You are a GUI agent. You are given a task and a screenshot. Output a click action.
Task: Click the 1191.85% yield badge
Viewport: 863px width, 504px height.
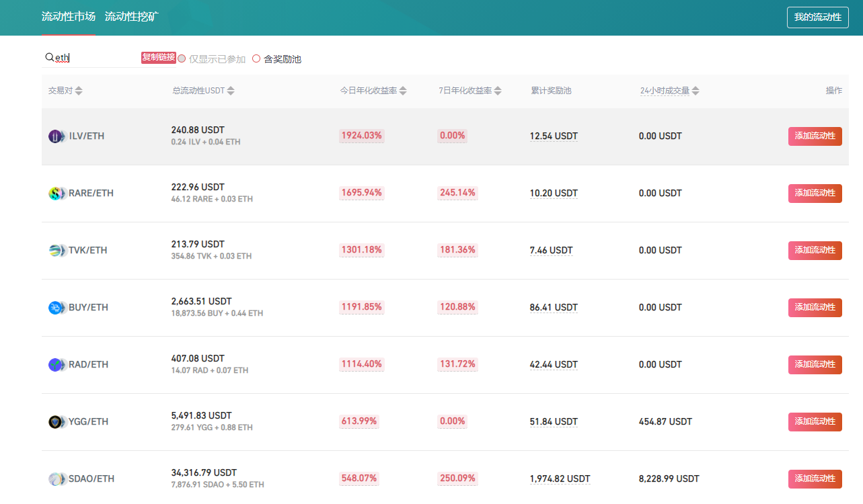(x=362, y=307)
